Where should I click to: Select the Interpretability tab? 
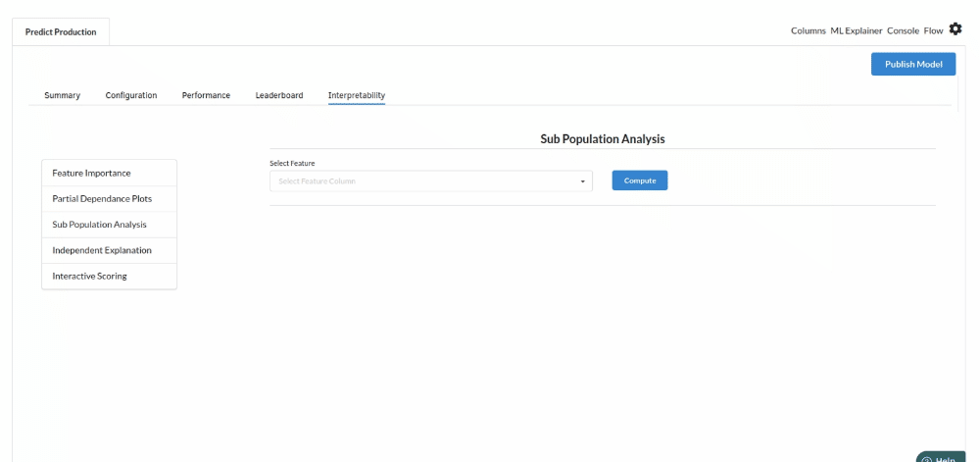pos(357,95)
